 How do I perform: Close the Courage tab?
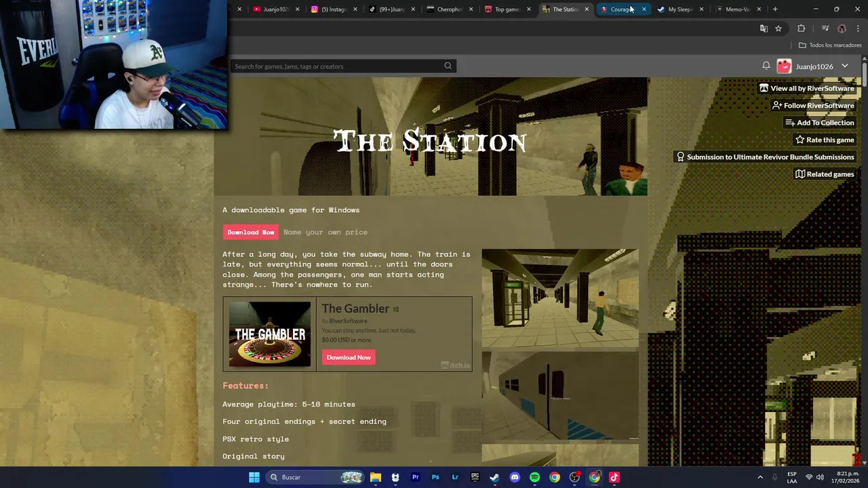click(644, 9)
